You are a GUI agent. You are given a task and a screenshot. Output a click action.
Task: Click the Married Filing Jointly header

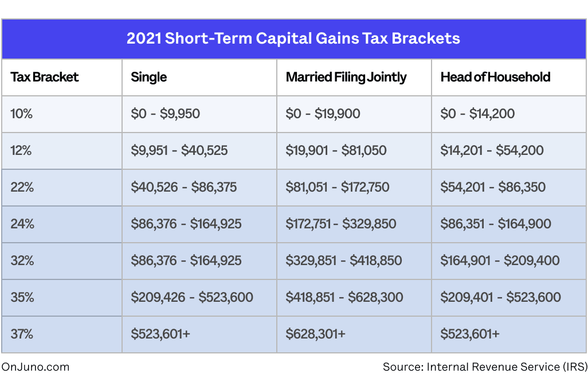(x=346, y=77)
